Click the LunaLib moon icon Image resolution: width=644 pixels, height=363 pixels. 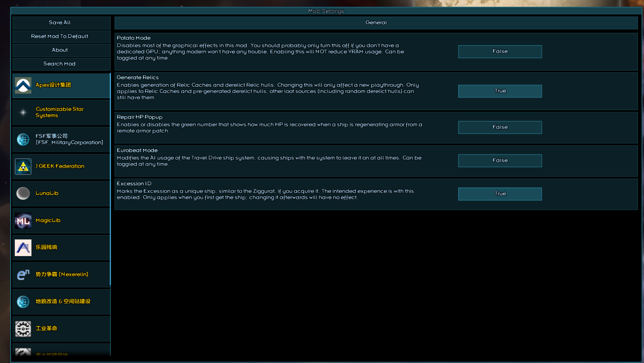(x=23, y=193)
